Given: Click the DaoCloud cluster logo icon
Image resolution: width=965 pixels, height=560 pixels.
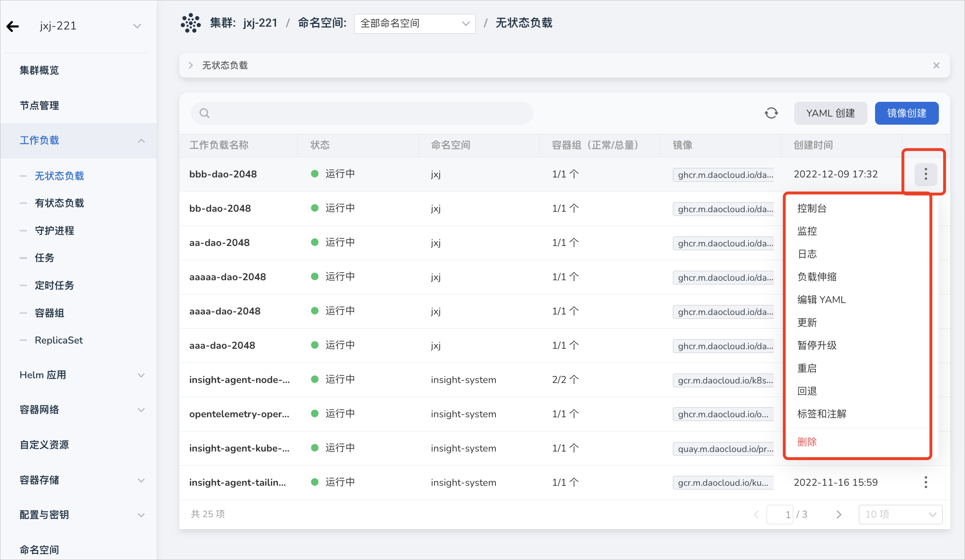Looking at the screenshot, I should click(x=190, y=23).
